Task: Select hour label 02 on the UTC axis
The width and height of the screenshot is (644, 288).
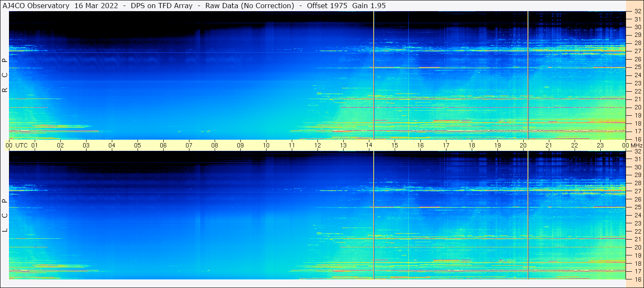Action: point(60,145)
